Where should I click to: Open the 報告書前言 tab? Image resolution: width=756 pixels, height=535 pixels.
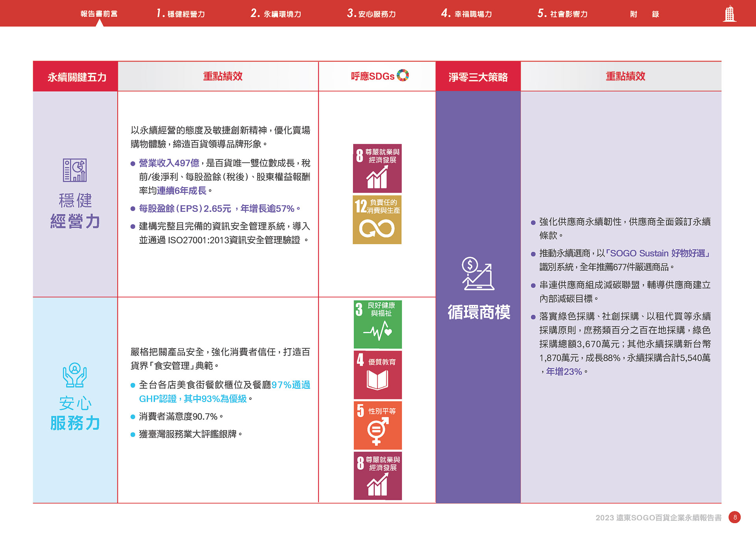tap(99, 14)
